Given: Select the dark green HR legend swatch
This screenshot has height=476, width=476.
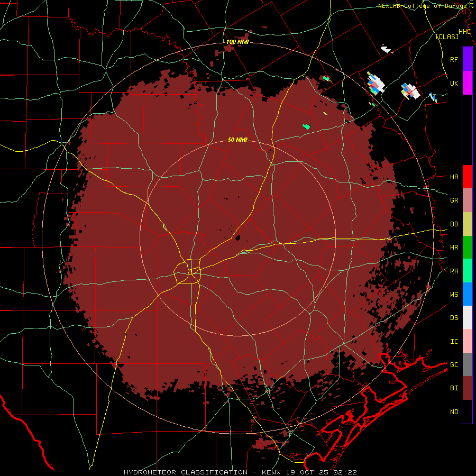Looking at the screenshot, I should [467, 248].
